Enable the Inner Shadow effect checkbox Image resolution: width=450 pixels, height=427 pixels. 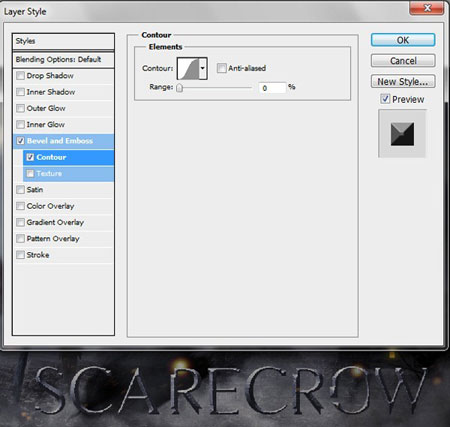[x=20, y=92]
